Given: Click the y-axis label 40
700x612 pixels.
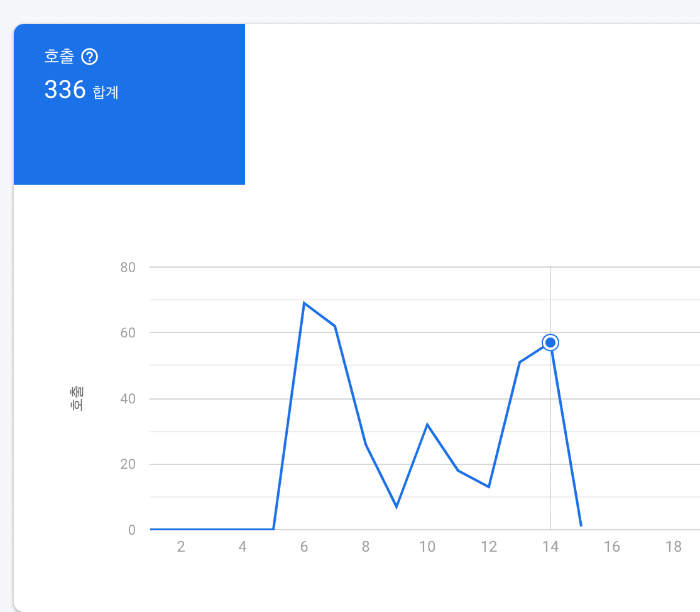Looking at the screenshot, I should click(128, 398).
